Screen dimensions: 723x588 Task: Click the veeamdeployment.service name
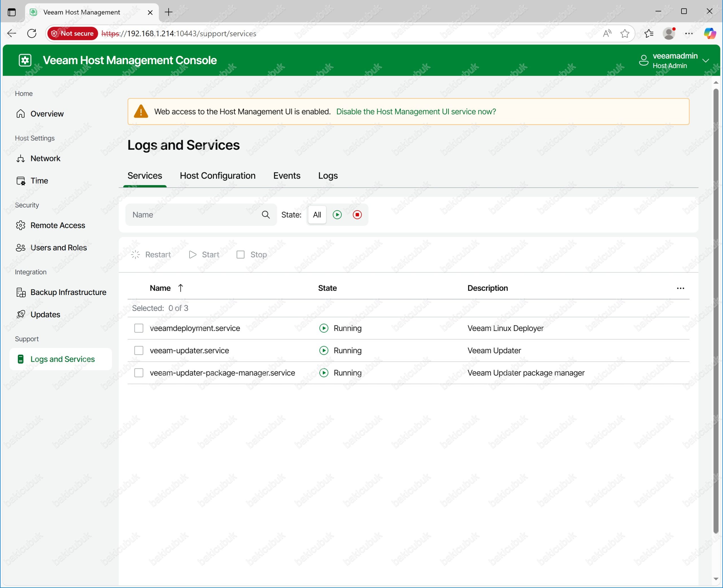195,328
